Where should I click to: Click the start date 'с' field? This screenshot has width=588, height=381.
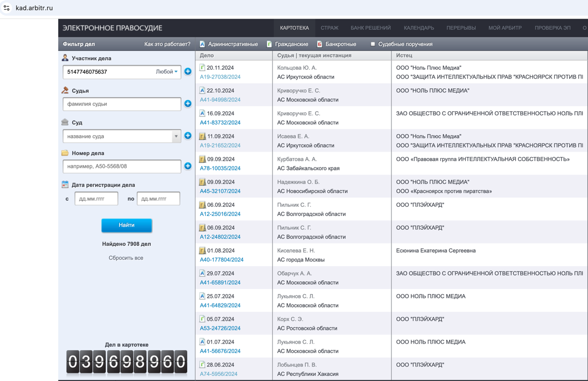click(x=96, y=199)
